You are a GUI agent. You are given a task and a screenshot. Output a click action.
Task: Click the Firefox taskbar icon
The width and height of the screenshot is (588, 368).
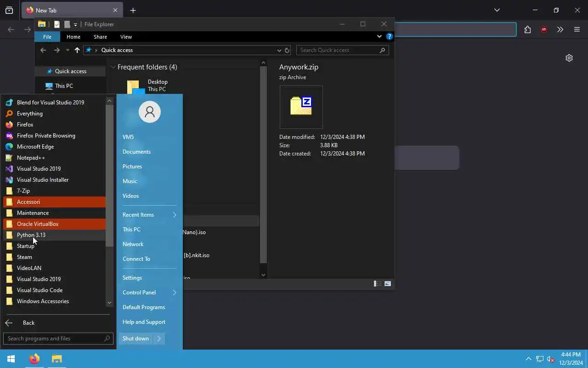coord(34,359)
